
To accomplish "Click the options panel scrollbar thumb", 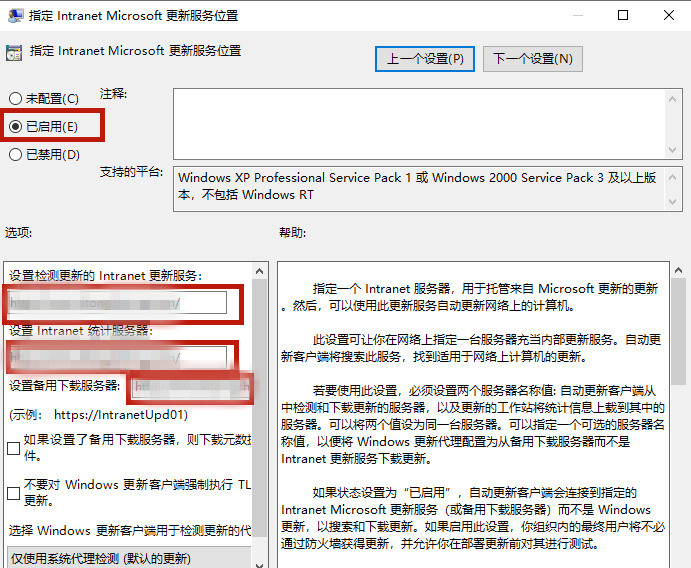I will click(260, 408).
